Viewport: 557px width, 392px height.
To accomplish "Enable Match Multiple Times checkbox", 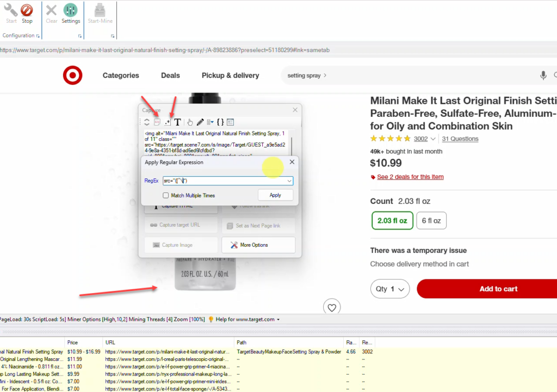I will point(165,195).
